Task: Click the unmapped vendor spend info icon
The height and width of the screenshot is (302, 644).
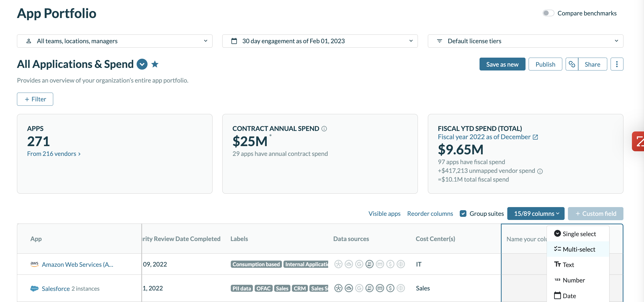Action: click(540, 171)
